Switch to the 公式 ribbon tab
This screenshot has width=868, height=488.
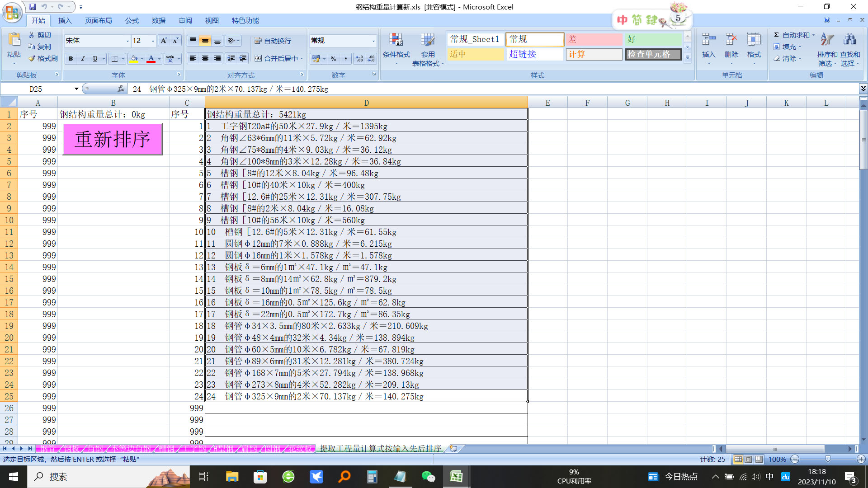pyautogui.click(x=132, y=20)
